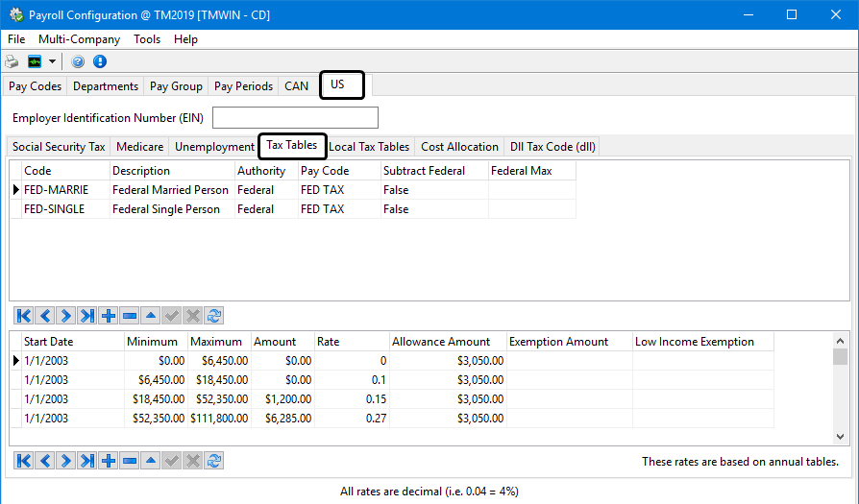Edit the record using the upper triangle icon
Viewport: 859px width, 504px height.
coord(151,316)
